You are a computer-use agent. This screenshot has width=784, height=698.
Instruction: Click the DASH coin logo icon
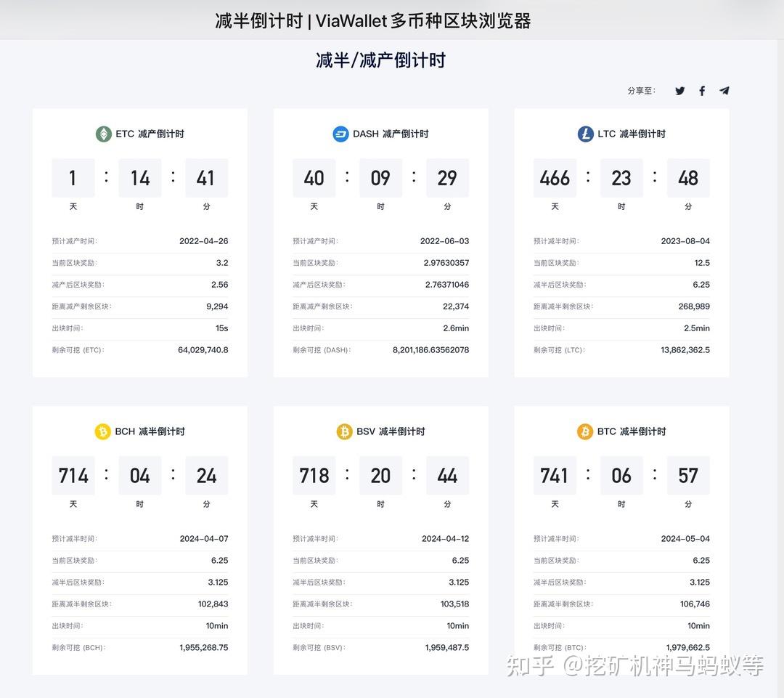(341, 134)
